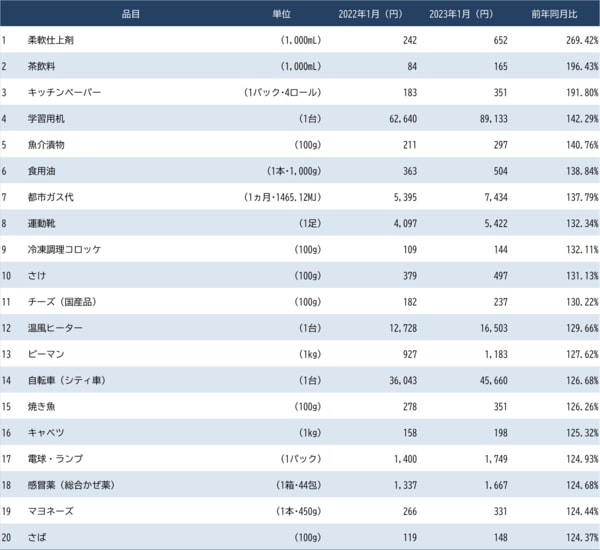Click the (1本・450g) unit cell
This screenshot has width=600, height=550.
(x=298, y=511)
